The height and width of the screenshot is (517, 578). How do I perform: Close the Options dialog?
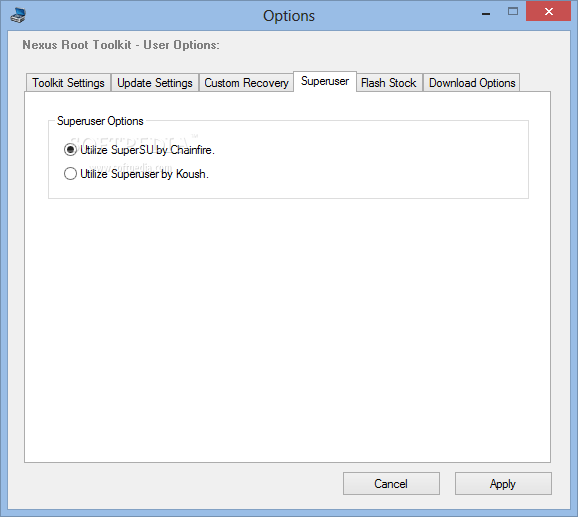(x=548, y=11)
